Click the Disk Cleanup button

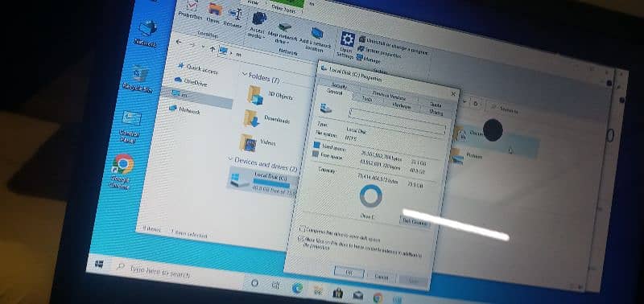[415, 222]
